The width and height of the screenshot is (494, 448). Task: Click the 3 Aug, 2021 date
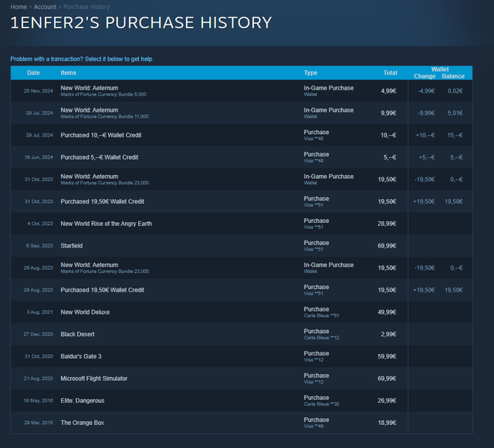(x=39, y=312)
